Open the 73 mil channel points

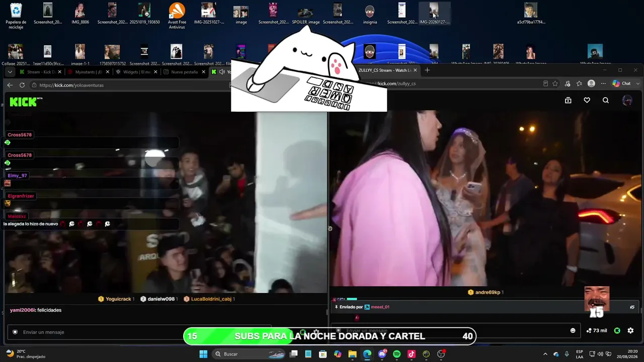(597, 331)
